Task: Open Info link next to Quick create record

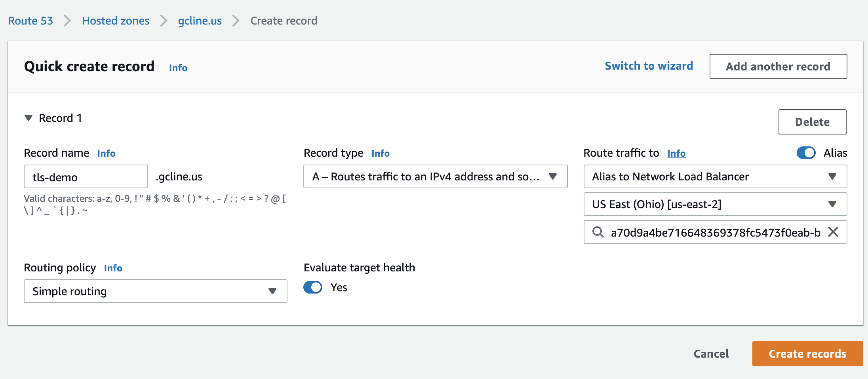Action: pos(178,68)
